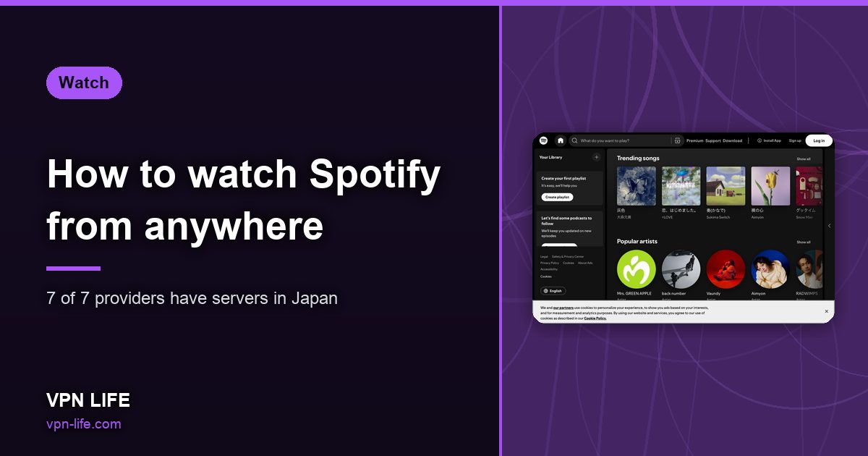The width and height of the screenshot is (868, 456).
Task: Click the Install App link
Action: click(x=769, y=140)
